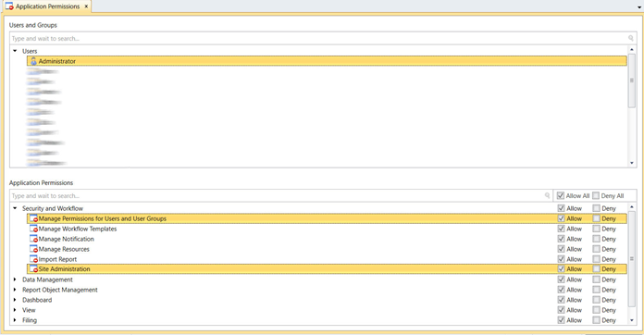Viewport: 644px width, 335px height.
Task: Expand the View group
Action: (15, 310)
